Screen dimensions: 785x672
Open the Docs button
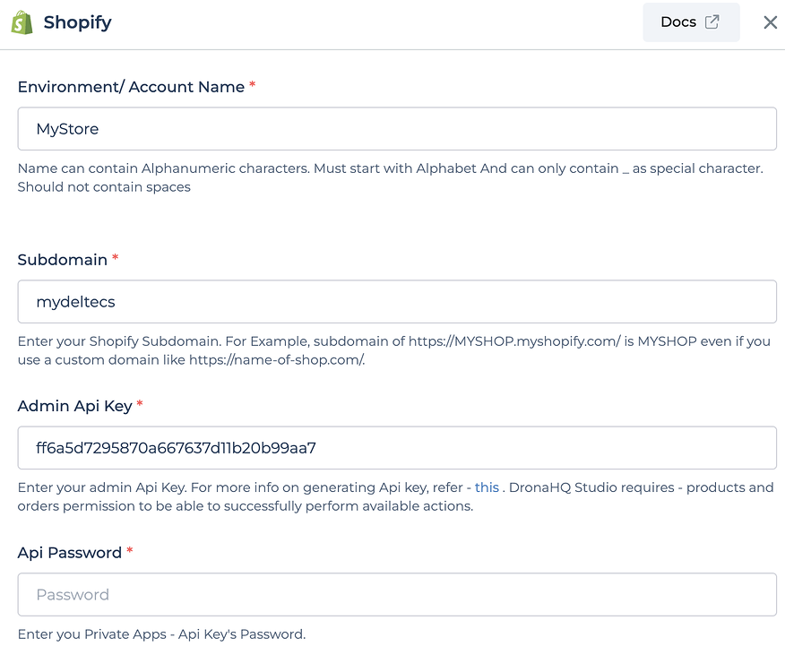[x=691, y=22]
